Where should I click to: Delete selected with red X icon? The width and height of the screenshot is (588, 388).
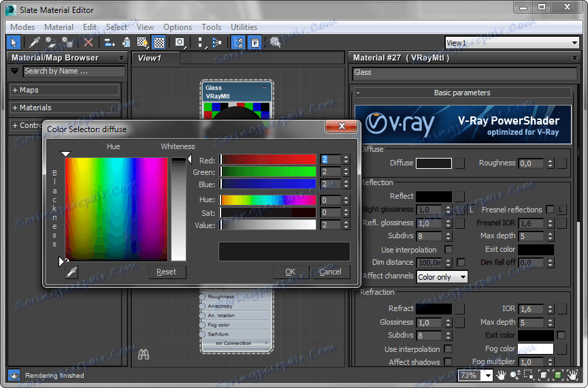(x=88, y=42)
